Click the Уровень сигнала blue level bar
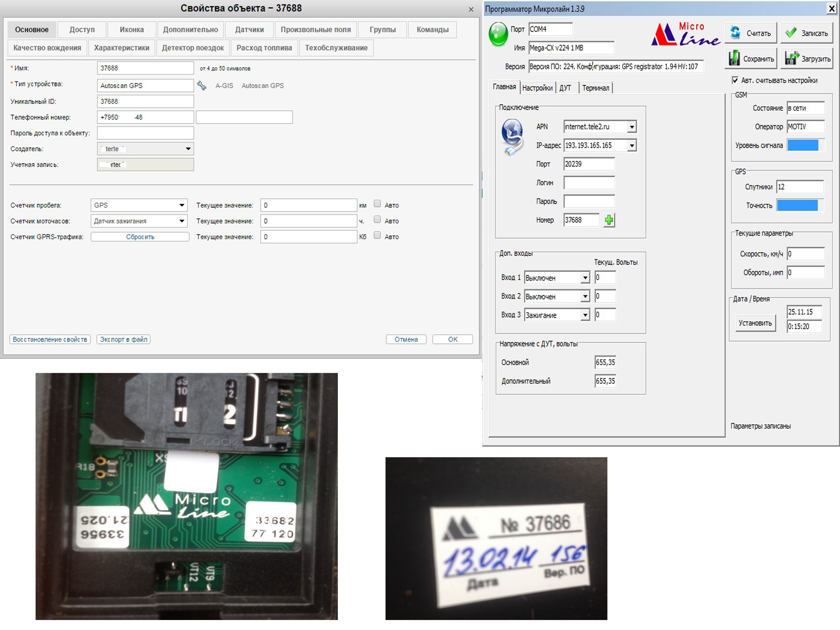Screen dimensions: 840x630 click(x=802, y=145)
